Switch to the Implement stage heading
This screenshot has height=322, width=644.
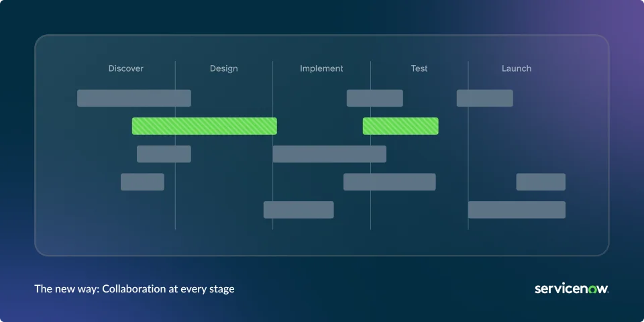(x=321, y=68)
